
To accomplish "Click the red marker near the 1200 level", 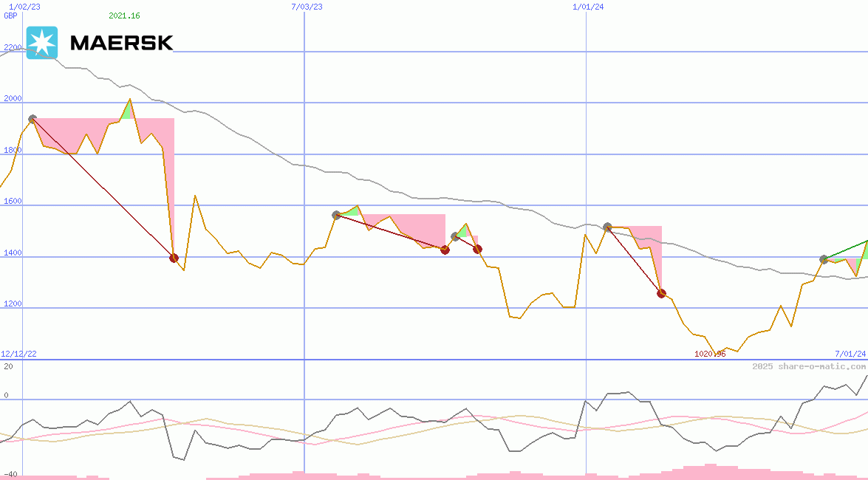I will point(661,293).
